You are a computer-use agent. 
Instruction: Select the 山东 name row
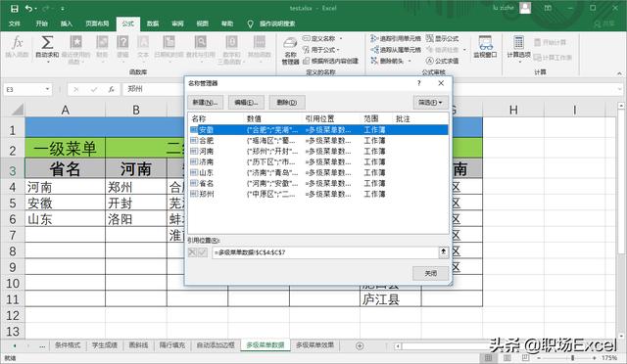tap(318, 172)
